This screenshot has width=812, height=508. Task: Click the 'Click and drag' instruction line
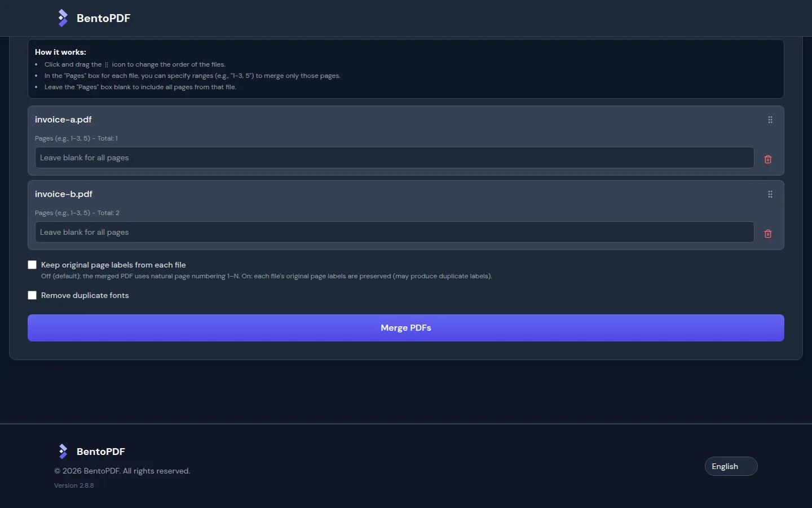point(135,64)
